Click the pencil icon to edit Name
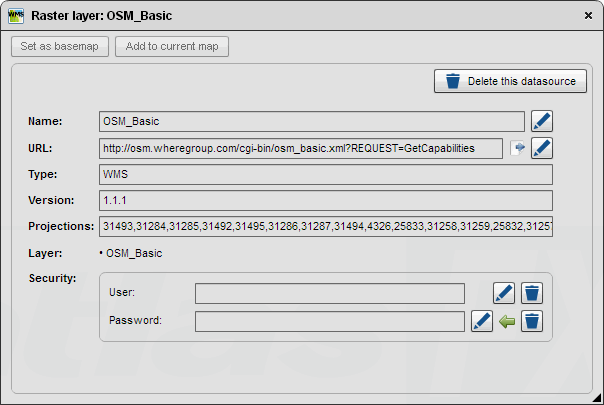604x405 pixels. tap(542, 121)
